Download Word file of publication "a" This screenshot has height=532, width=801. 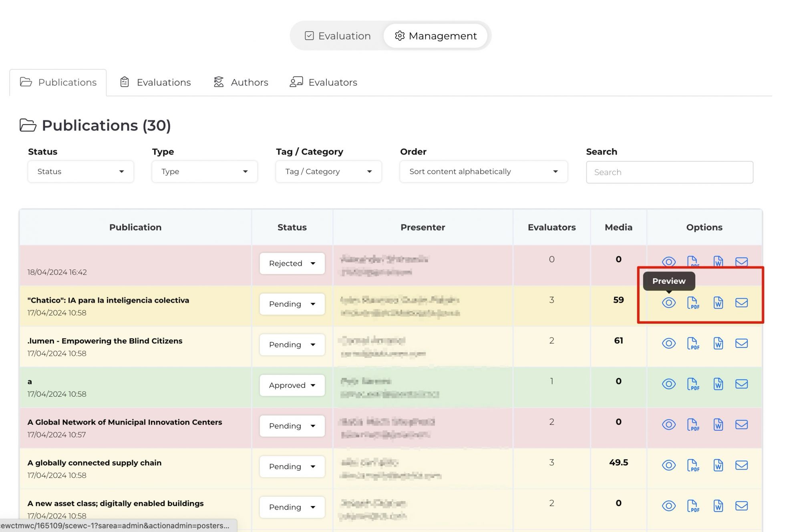click(718, 384)
